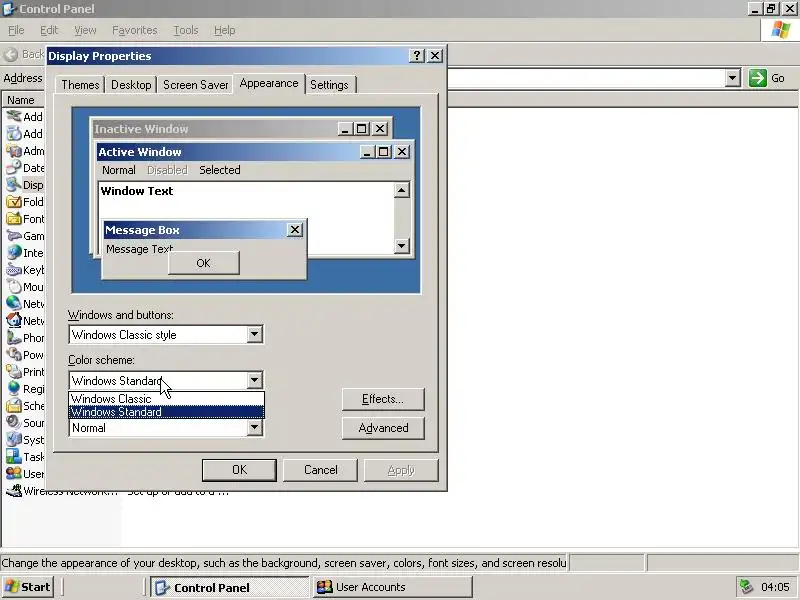This screenshot has height=600, width=800.
Task: Click the preview window scroll down arrow
Action: (x=402, y=245)
